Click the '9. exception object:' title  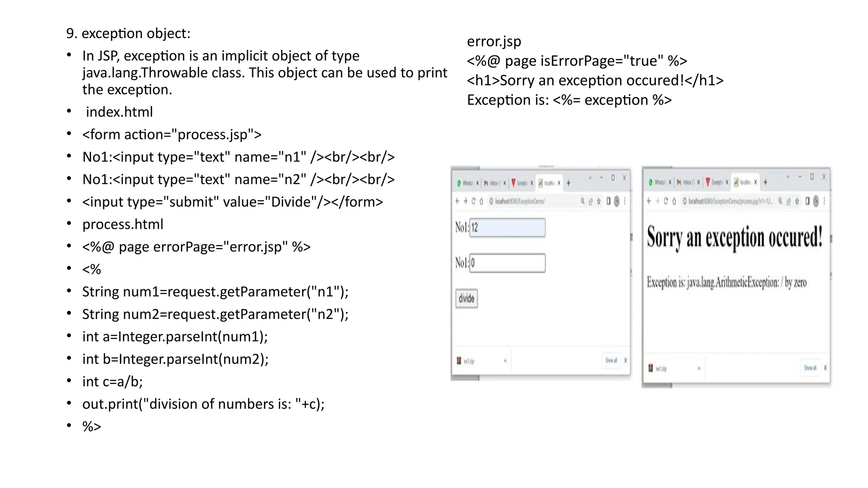pos(128,33)
